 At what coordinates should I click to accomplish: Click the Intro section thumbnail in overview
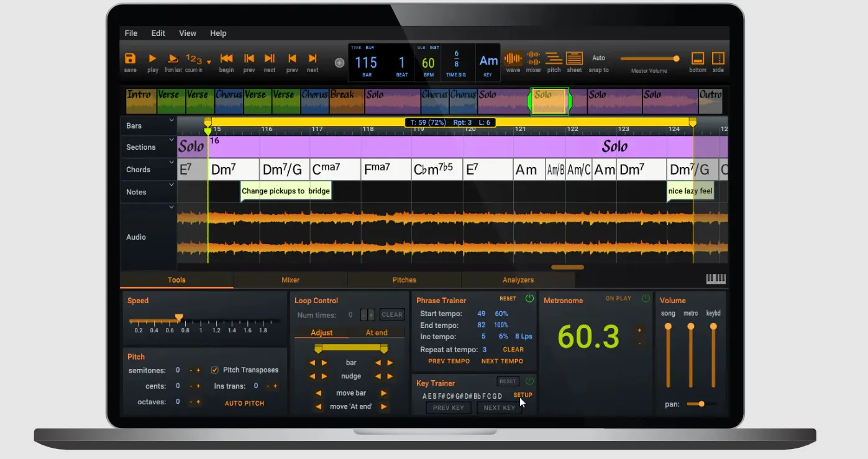(141, 102)
